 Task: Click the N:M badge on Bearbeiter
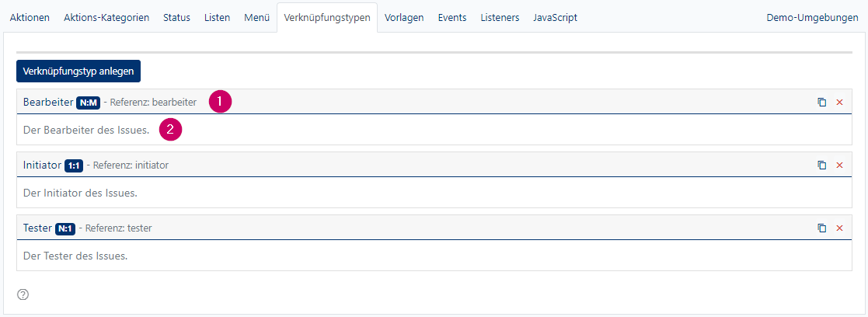88,103
